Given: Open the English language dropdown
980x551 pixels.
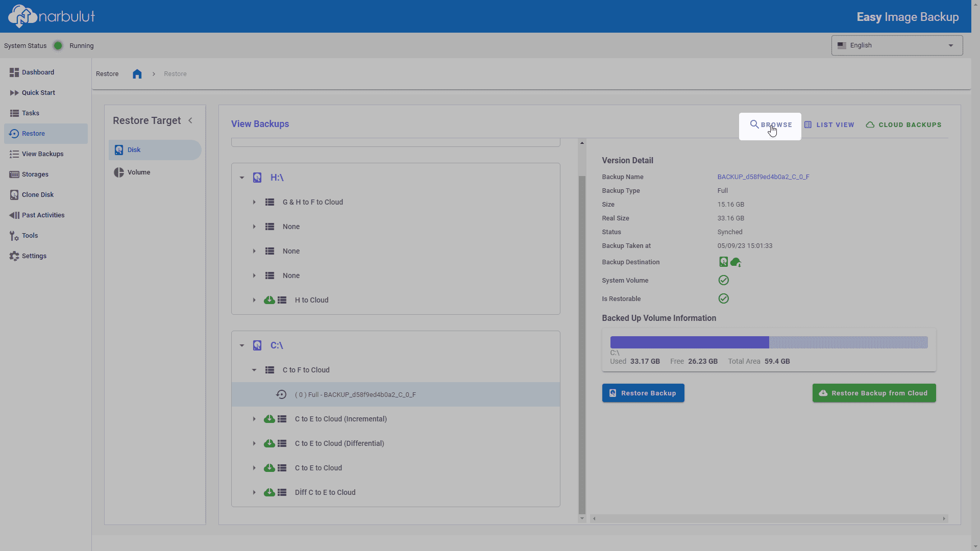Looking at the screenshot, I should pyautogui.click(x=897, y=45).
